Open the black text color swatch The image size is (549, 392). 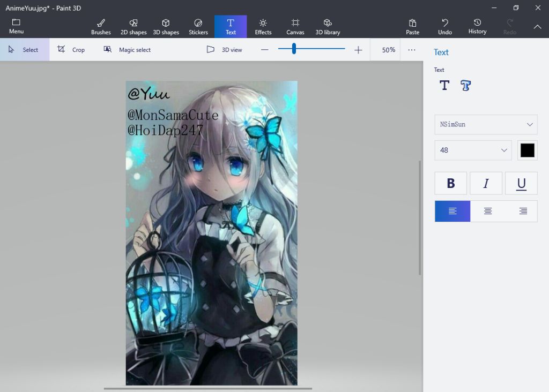[x=528, y=150]
